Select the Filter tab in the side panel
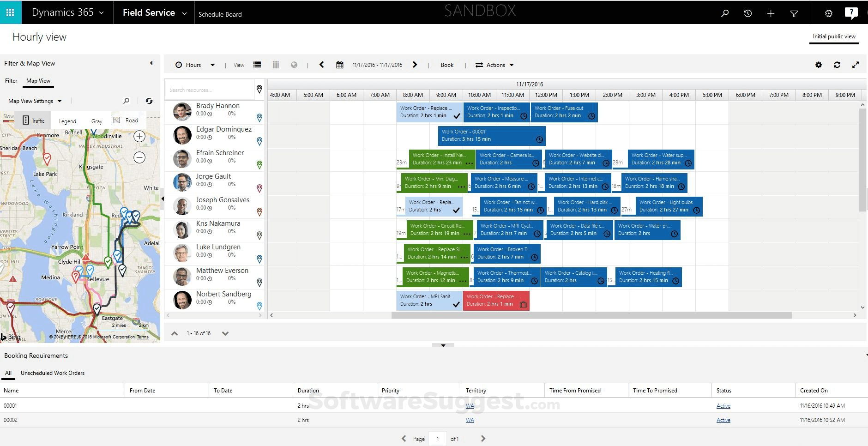The width and height of the screenshot is (868, 446). 11,80
